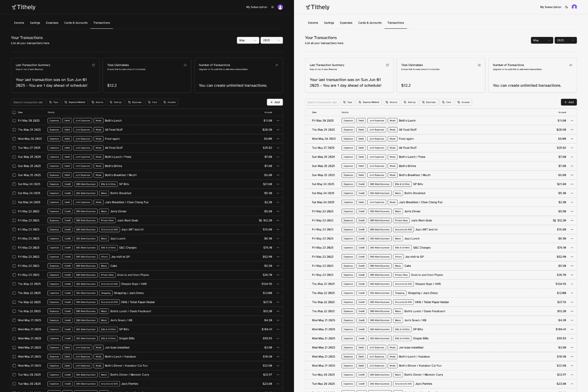Open row menu for Food again, dark view

(x=278, y=139)
